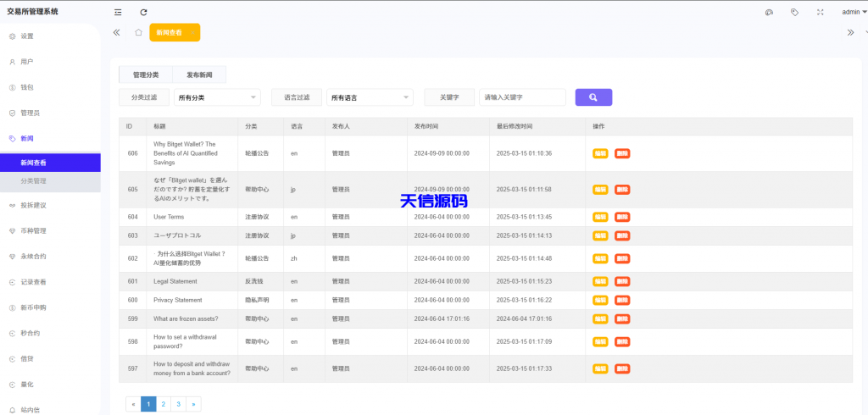
Task: Click the tag icon in top right bar
Action: 795,12
